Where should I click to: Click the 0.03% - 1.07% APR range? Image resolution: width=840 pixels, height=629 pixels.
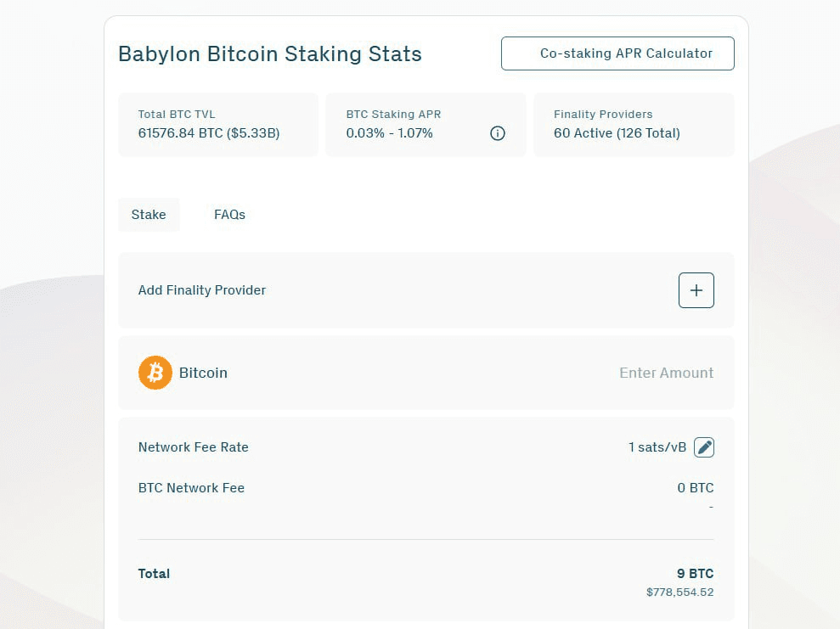click(x=389, y=133)
